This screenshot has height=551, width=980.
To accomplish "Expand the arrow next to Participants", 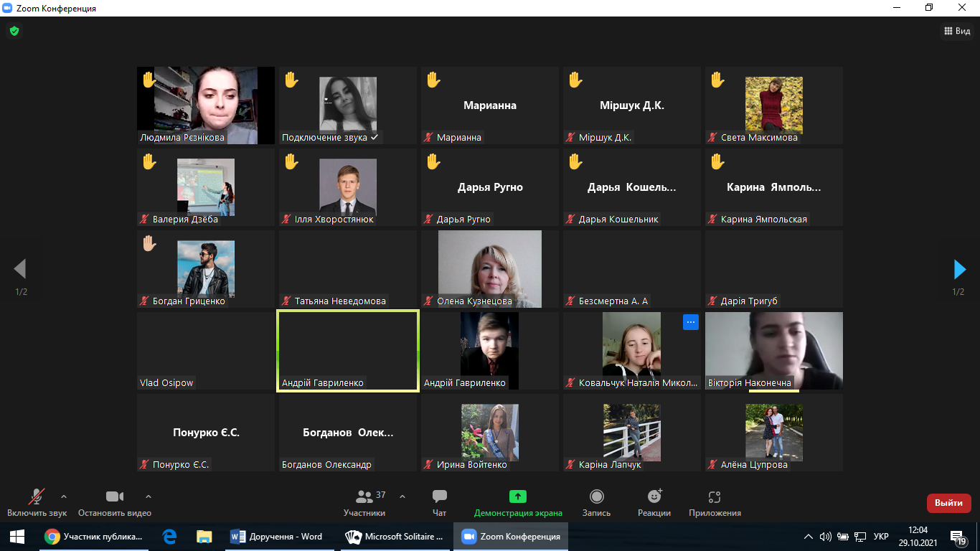I will 402,496.
